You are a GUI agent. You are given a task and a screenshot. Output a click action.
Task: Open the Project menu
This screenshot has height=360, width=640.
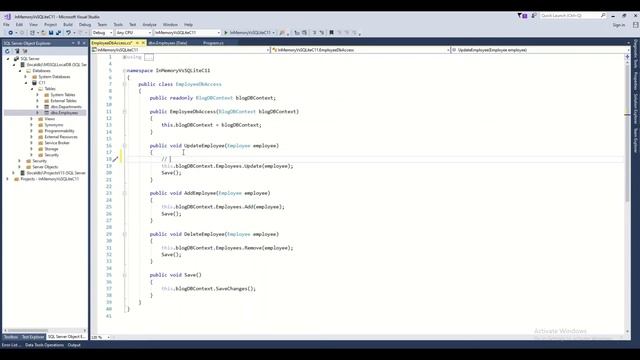click(x=51, y=25)
